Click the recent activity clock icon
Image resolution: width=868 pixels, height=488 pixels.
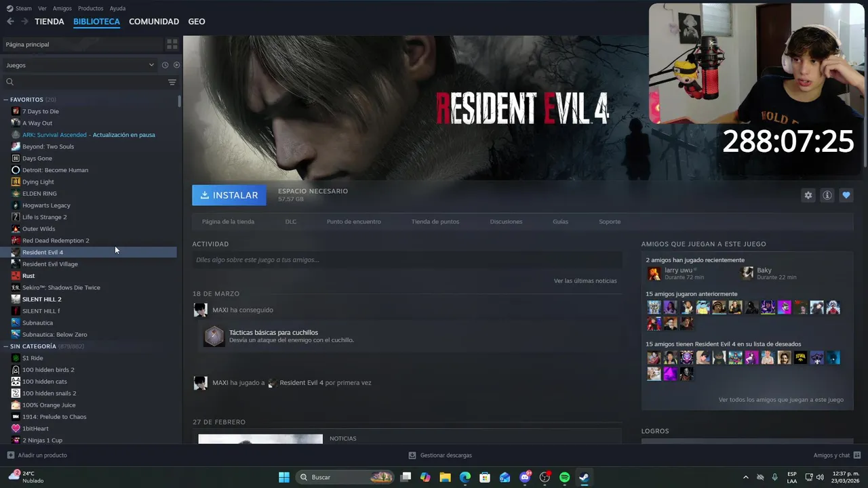click(165, 65)
